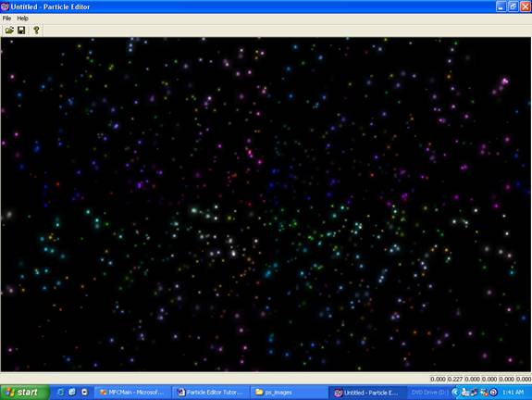Switch to Particle Editor Tutorial taskbar window
The image size is (532, 400).
click(x=211, y=393)
